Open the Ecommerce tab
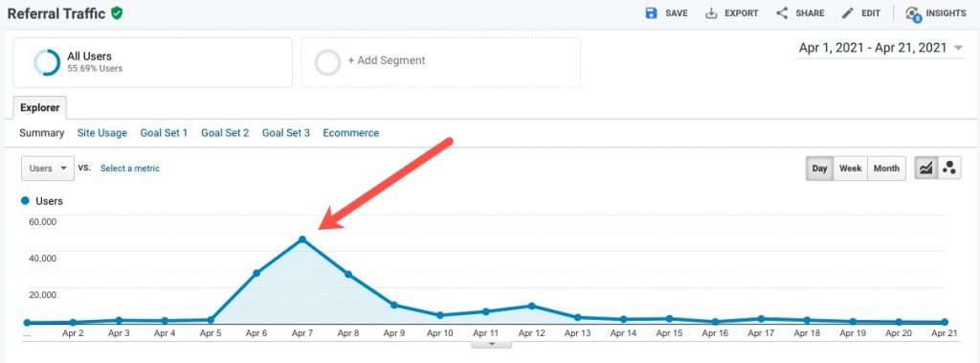Screen dimensions: 980x363 (x=350, y=133)
